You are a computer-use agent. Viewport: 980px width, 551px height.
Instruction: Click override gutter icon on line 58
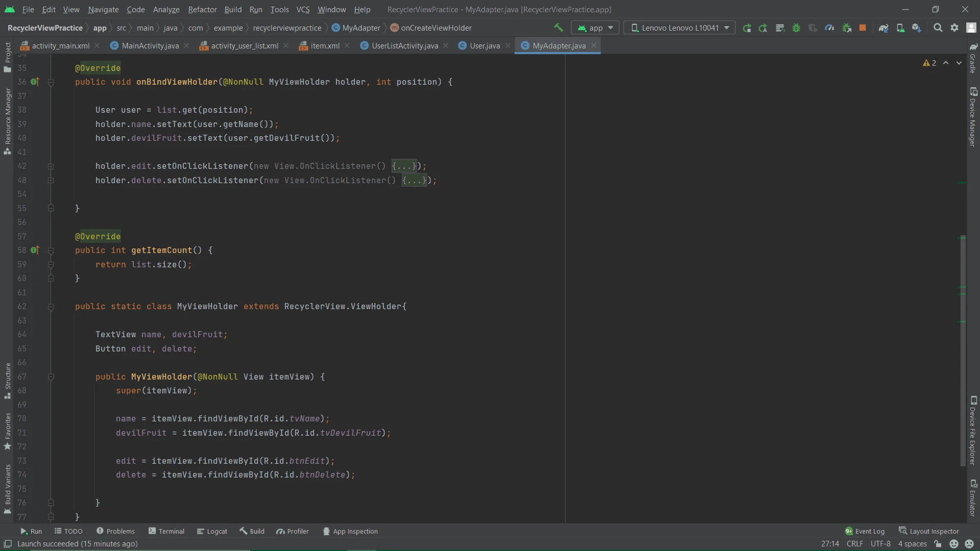(x=35, y=250)
